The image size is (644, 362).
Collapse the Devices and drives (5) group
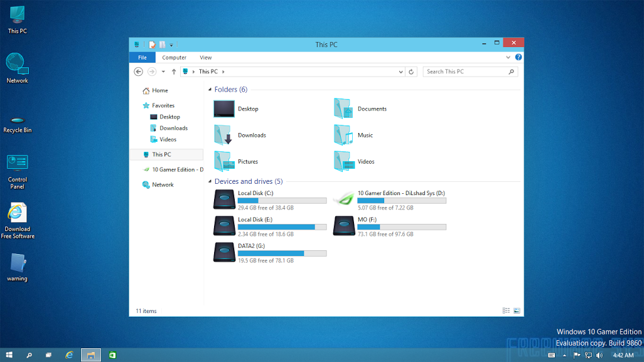pos(210,181)
